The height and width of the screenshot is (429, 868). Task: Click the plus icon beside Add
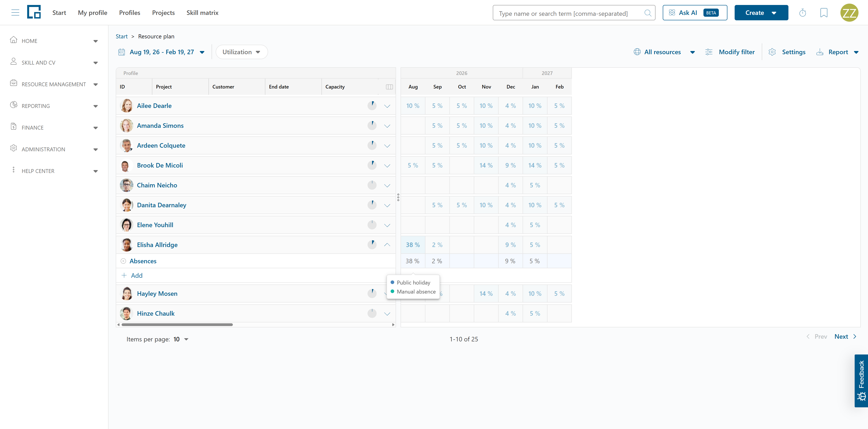coord(124,275)
